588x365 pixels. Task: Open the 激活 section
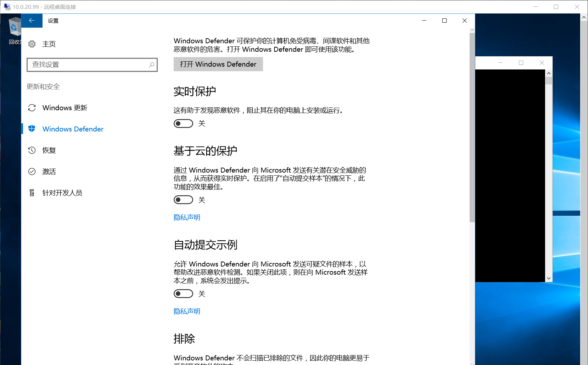pyautogui.click(x=49, y=172)
